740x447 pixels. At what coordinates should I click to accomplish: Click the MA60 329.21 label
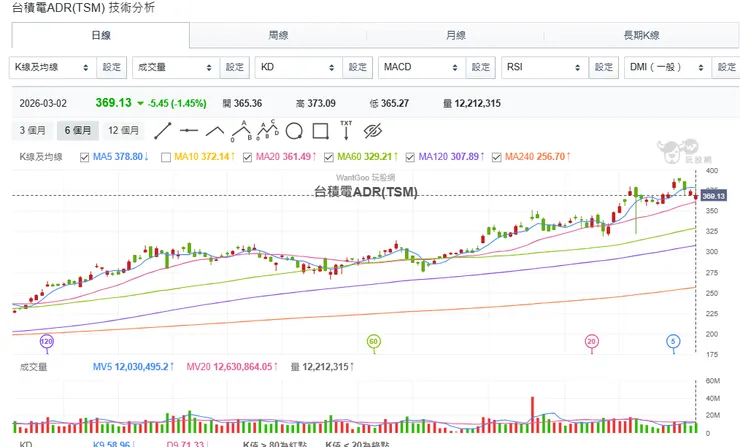pyautogui.click(x=368, y=157)
